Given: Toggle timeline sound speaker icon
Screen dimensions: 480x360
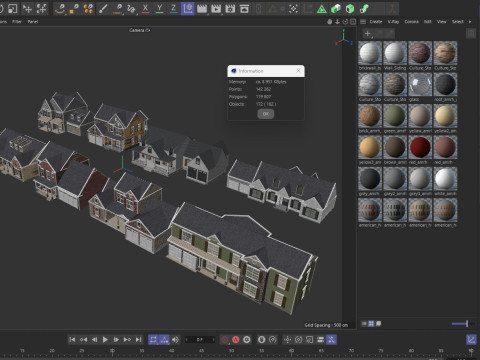Looking at the screenshot, I should 175,340.
